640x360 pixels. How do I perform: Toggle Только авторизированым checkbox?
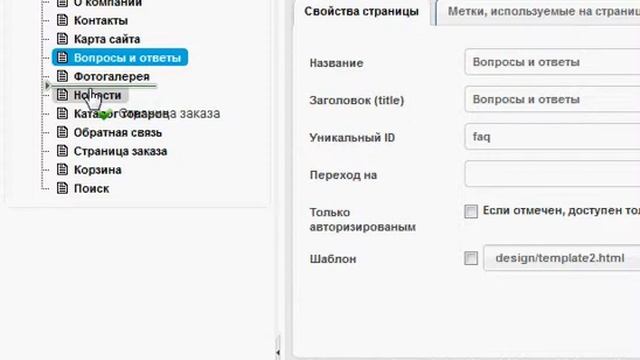click(x=471, y=211)
